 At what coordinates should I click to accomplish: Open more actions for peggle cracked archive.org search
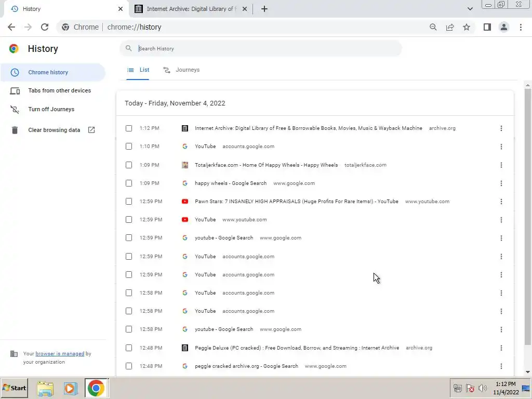click(501, 366)
